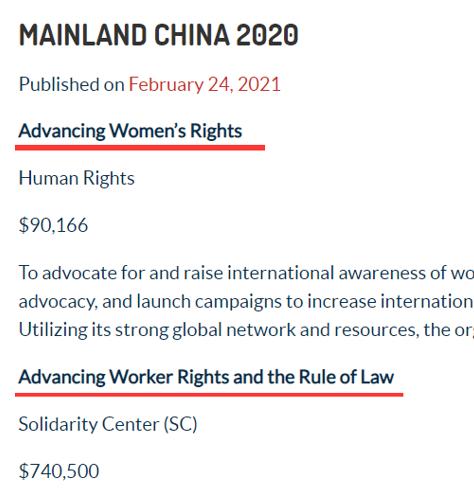This screenshot has width=474, height=491.
Task: Click the Solidarity Center (SC) text
Action: pyautogui.click(x=108, y=424)
